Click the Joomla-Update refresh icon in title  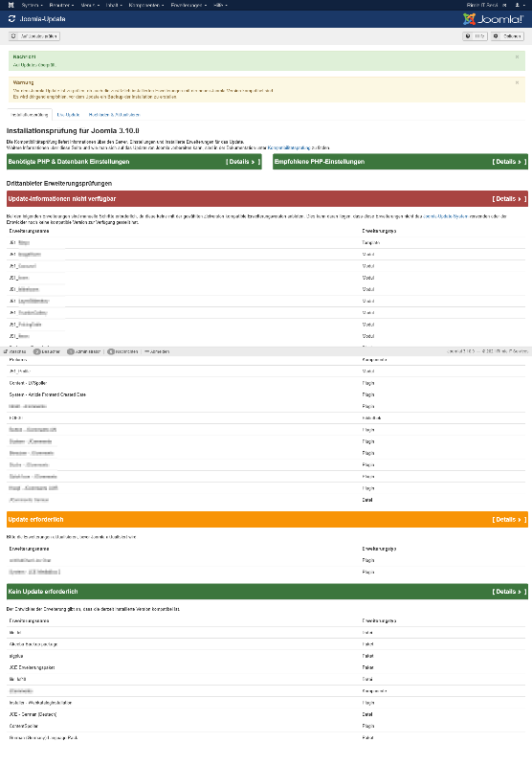point(11,19)
